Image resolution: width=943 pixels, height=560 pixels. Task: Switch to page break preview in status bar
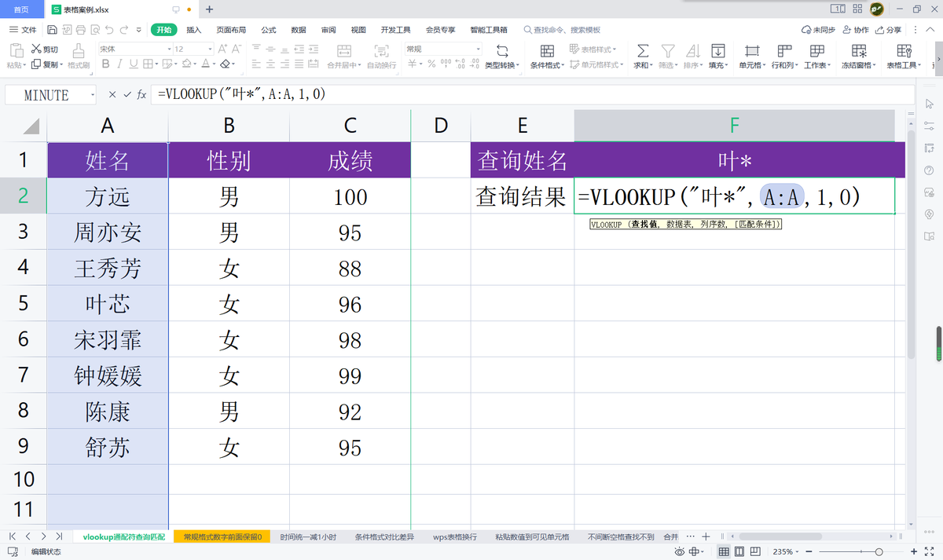755,551
